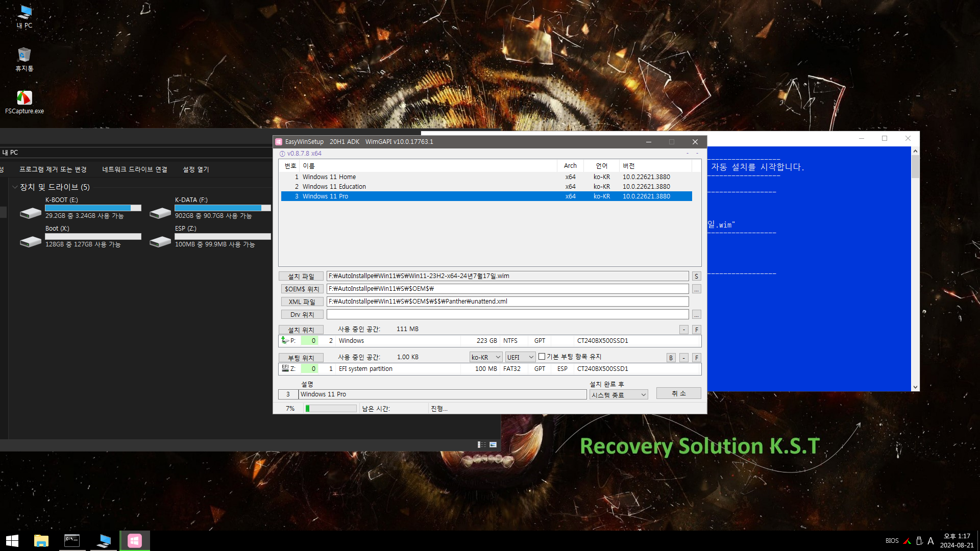Click the BIOS label in the tray
The image size is (980, 551).
[892, 541]
